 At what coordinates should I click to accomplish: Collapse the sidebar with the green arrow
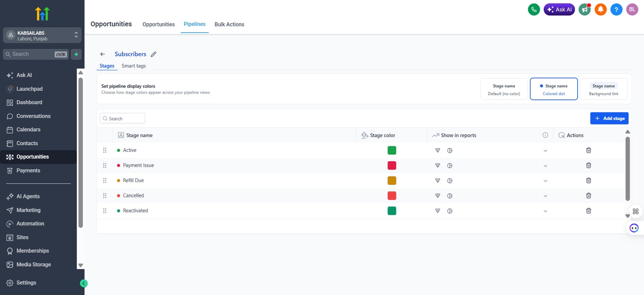point(84,283)
